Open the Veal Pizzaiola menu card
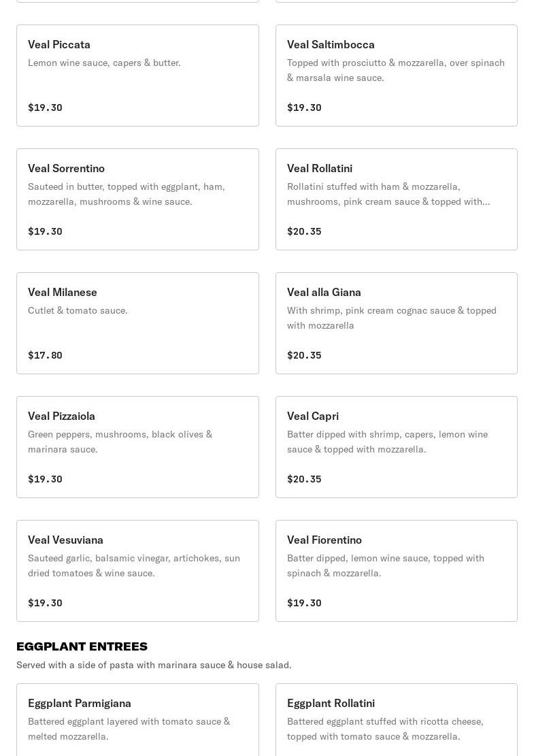Image resolution: width=534 pixels, height=756 pixels. pyautogui.click(x=137, y=447)
